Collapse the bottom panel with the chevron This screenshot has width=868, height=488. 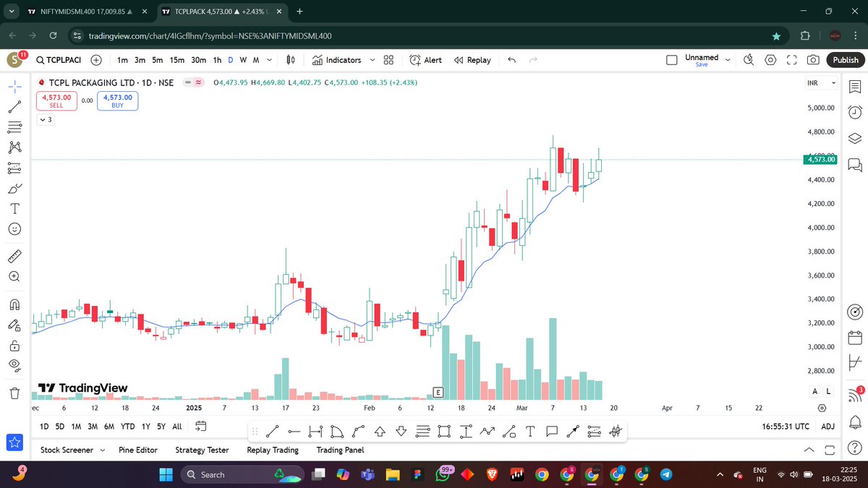[x=809, y=450]
